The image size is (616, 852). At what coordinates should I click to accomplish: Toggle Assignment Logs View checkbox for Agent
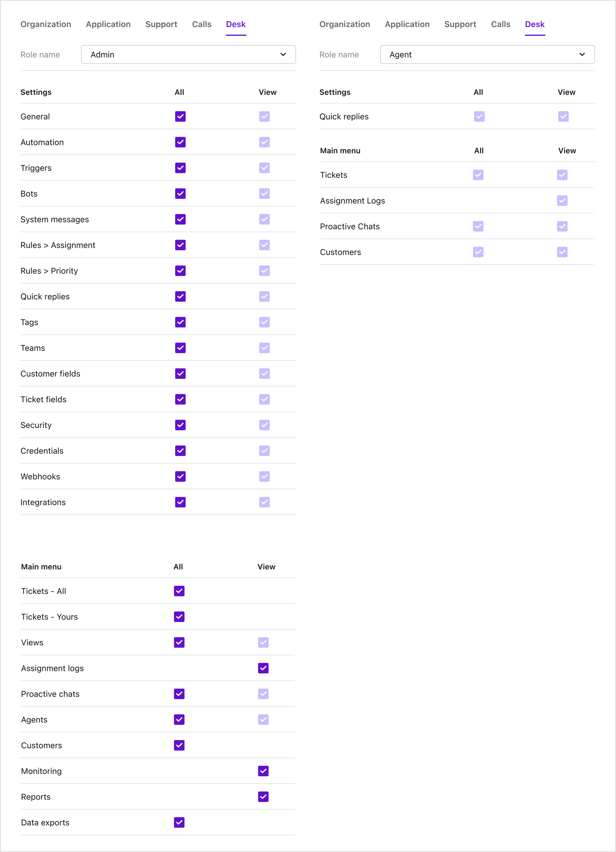click(x=562, y=200)
